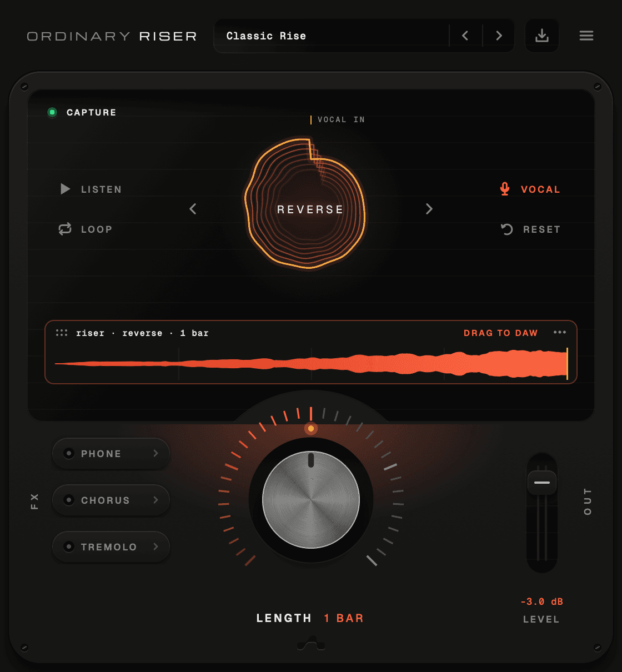Click the VOCAL label
Screen dimensions: 622x672
click(540, 189)
